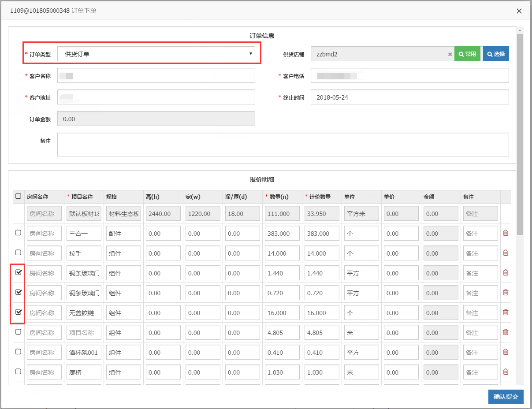532x409 pixels.
Task: Focus the large 备注 text area in 订单信息
Action: pos(283,145)
